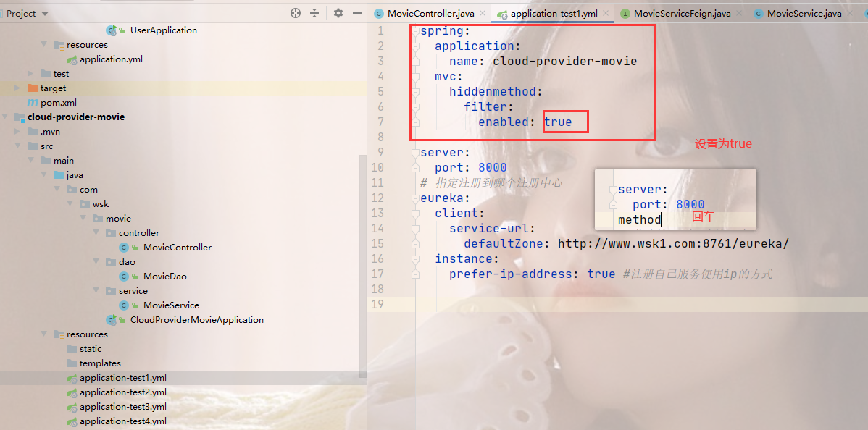Expand the .mvn folder

17,132
